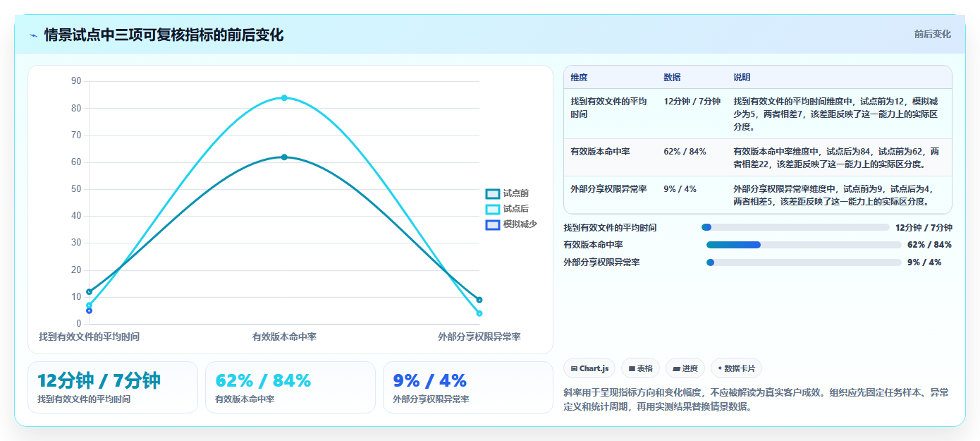Click the 前后变化 label in header

coord(932,34)
